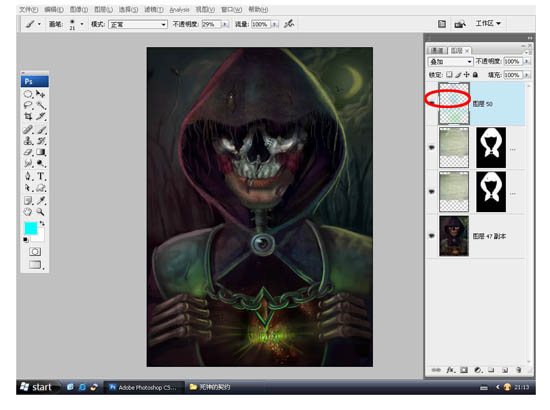Select the Slice tool
Image resolution: width=550 pixels, height=410 pixels.
pyautogui.click(x=41, y=116)
